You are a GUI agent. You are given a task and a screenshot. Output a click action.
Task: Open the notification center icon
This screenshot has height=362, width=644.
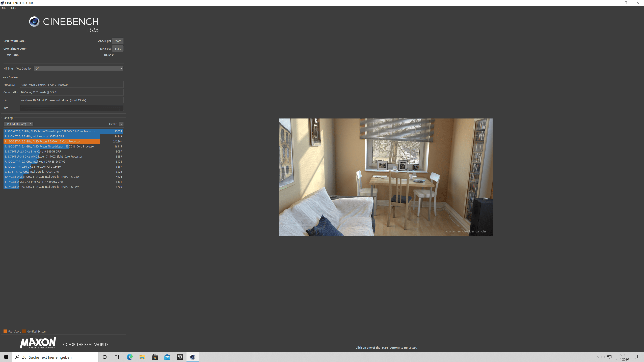pos(635,357)
